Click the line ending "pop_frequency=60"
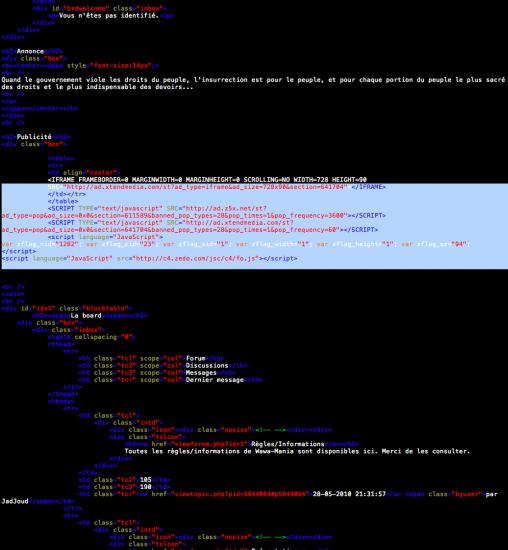The width and height of the screenshot is (508, 550). point(189,230)
